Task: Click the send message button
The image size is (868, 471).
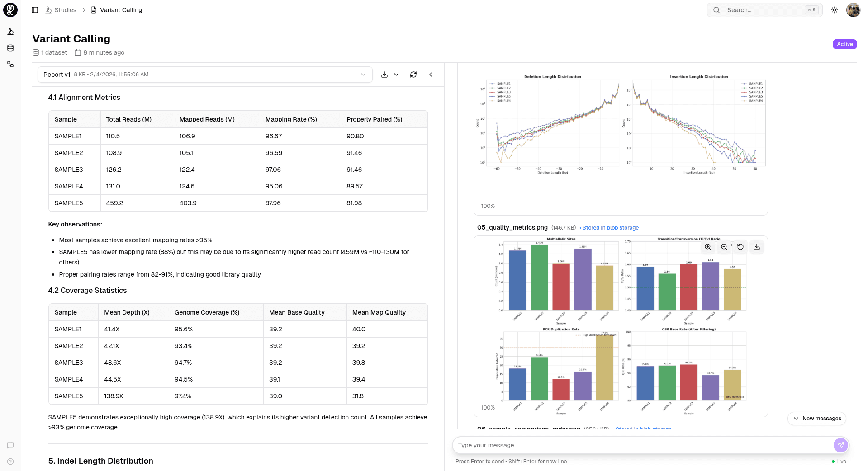Action: pos(840,445)
